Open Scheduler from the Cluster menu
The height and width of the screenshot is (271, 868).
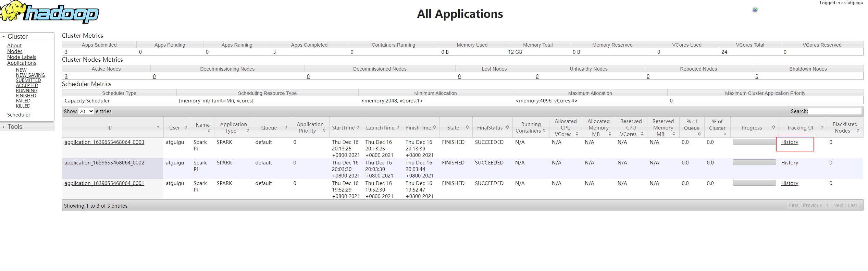click(x=18, y=115)
